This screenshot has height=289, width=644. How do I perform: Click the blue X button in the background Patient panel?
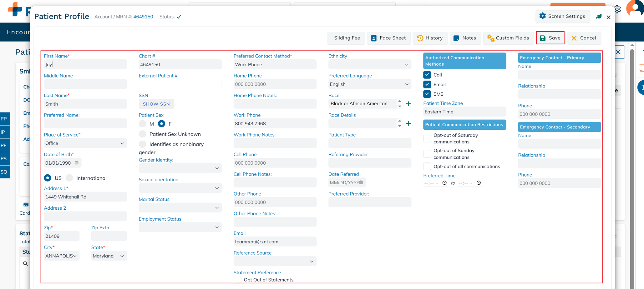[x=618, y=52]
